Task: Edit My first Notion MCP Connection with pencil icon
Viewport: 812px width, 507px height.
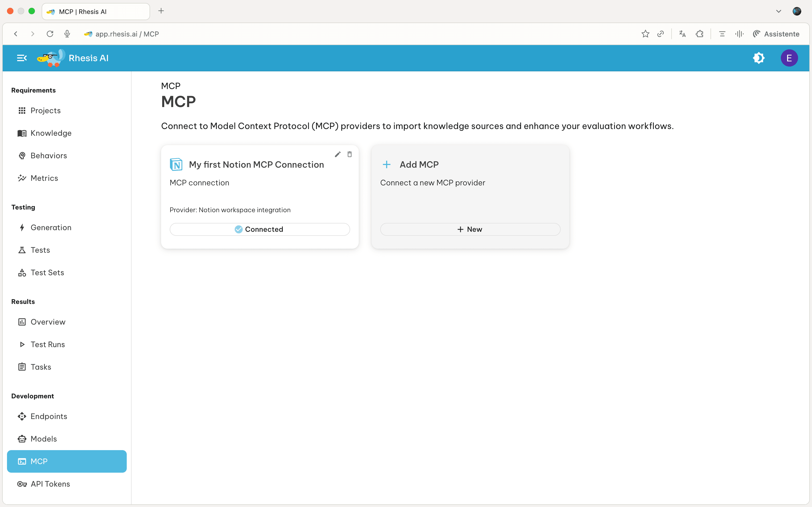Action: [338, 154]
